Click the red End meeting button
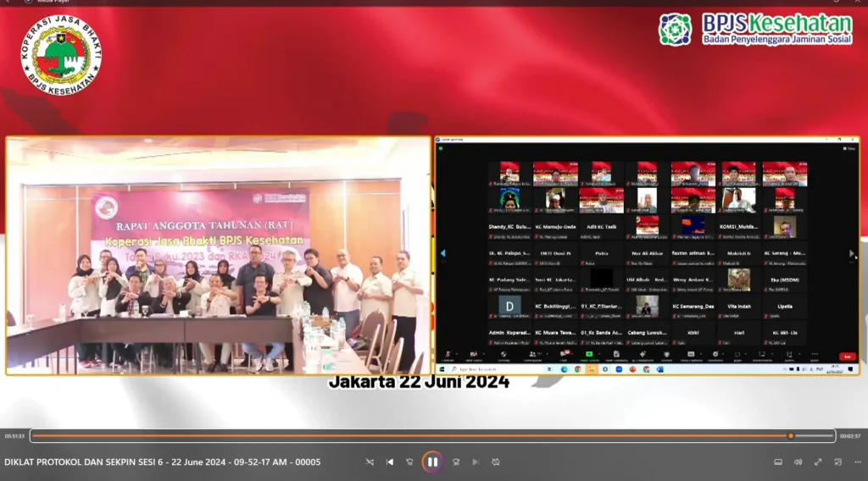The height and width of the screenshot is (481, 868). tap(846, 357)
